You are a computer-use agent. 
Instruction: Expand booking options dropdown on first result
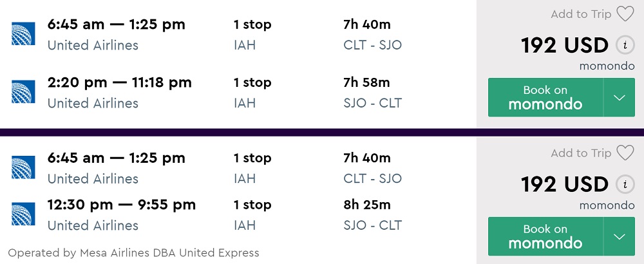tap(619, 97)
